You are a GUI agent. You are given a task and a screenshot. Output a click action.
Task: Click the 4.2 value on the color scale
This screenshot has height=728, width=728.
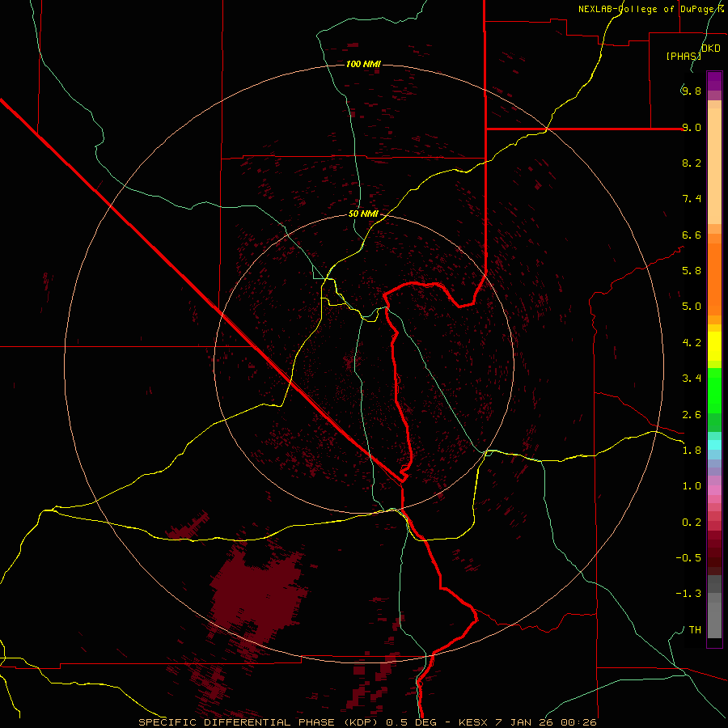point(692,343)
